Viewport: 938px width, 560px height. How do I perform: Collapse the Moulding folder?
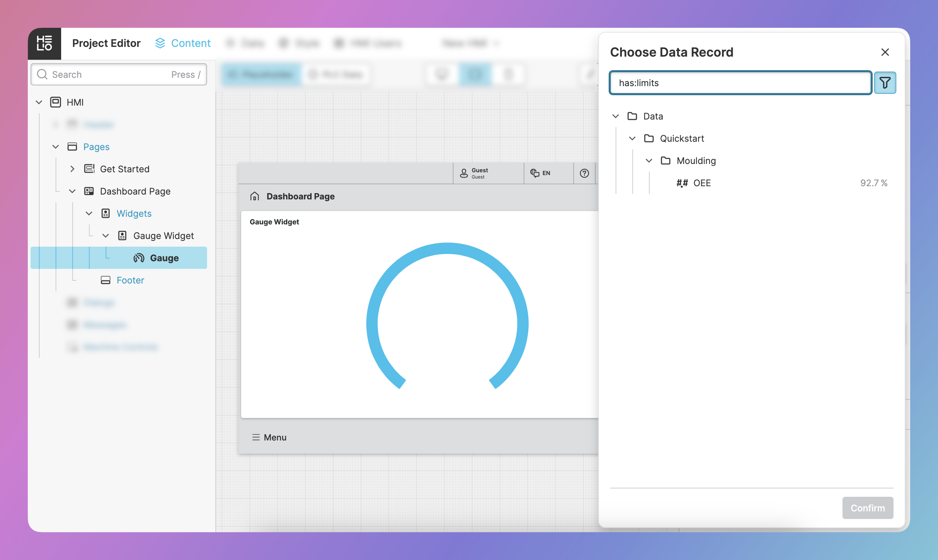649,161
